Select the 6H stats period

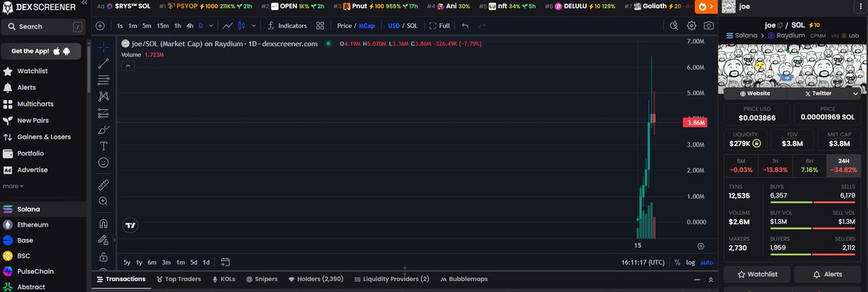pyautogui.click(x=810, y=166)
